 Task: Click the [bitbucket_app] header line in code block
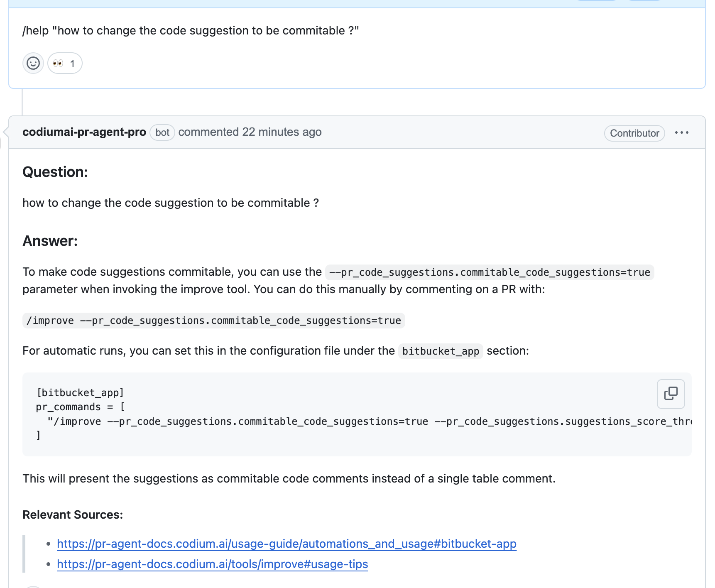(x=80, y=393)
